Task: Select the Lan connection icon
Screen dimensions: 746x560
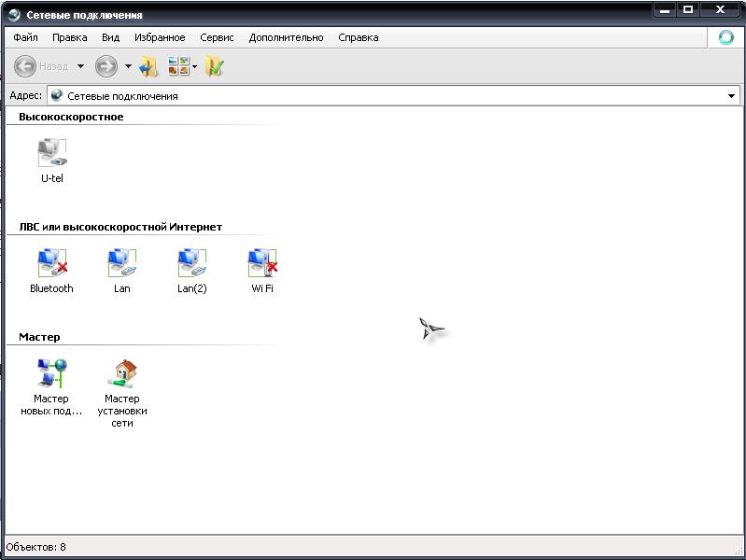Action: coord(122,262)
